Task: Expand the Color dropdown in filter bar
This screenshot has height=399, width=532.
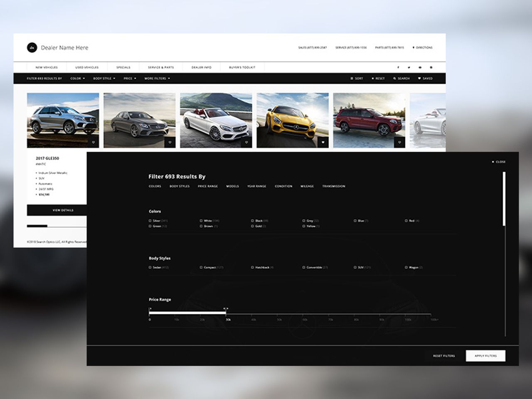Action: pyautogui.click(x=77, y=79)
